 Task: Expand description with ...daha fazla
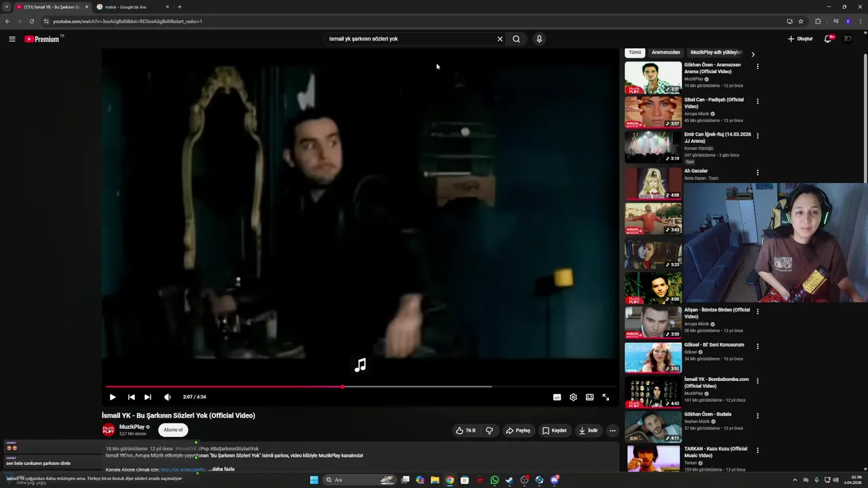coord(222,469)
